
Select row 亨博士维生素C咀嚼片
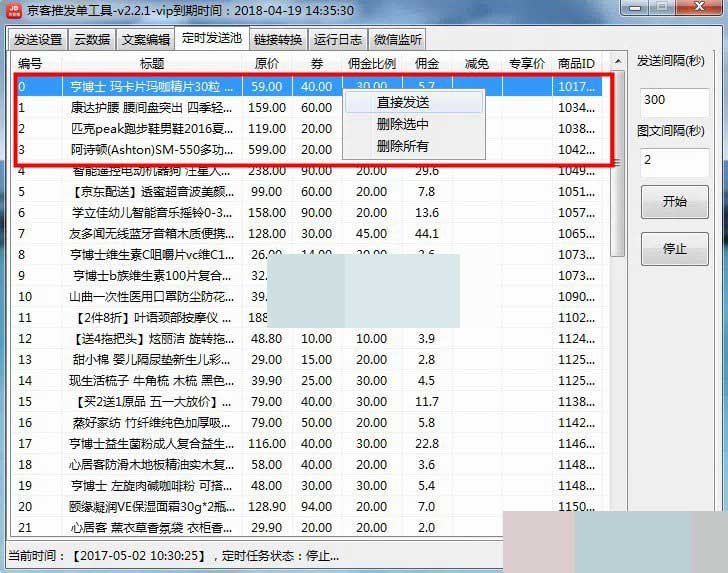pyautogui.click(x=309, y=254)
